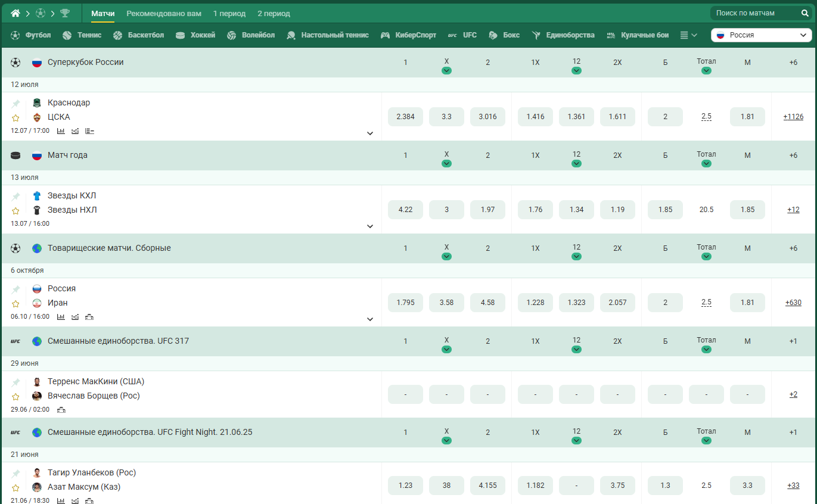Add Звезды КХЛ match to favorites
This screenshot has height=504, width=817.
[15, 211]
